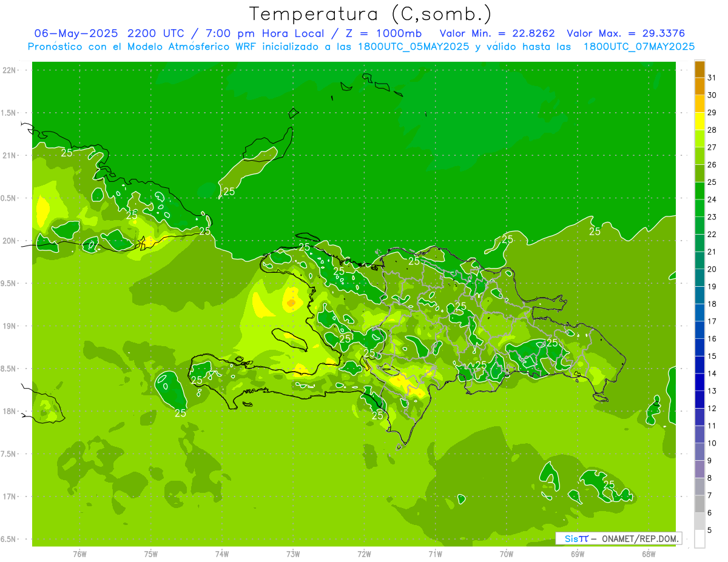Click the "22N" latitude axis label
Screen dimensions: 728x562
9,70
